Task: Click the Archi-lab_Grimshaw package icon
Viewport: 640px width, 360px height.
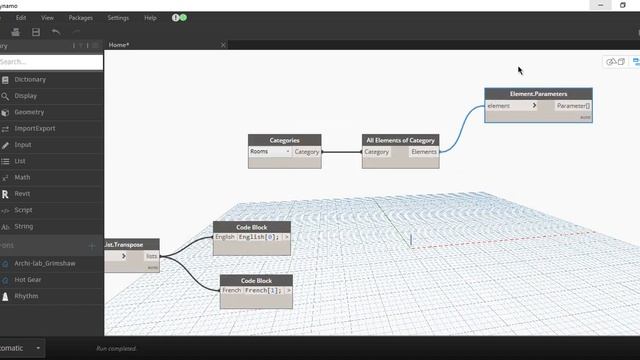Action: (x=5, y=264)
